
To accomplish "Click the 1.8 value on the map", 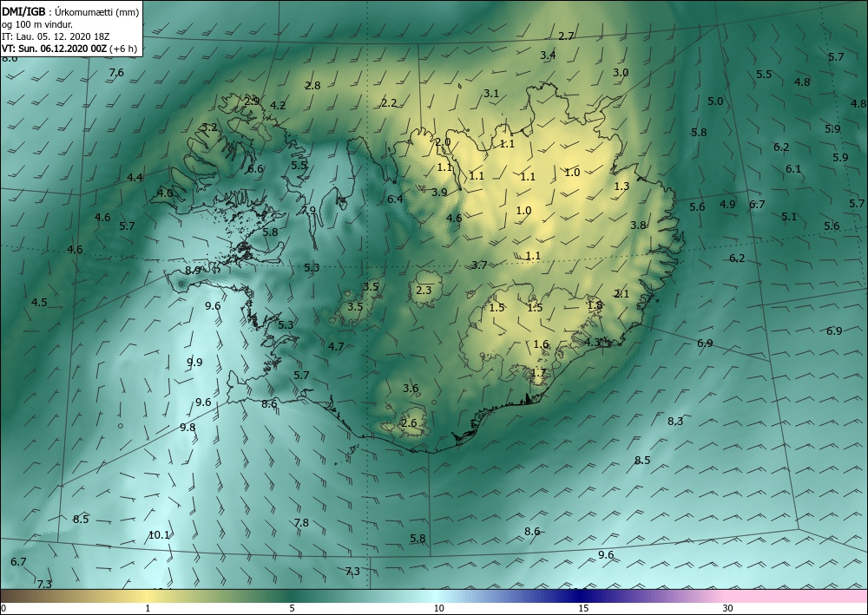I will [x=595, y=305].
